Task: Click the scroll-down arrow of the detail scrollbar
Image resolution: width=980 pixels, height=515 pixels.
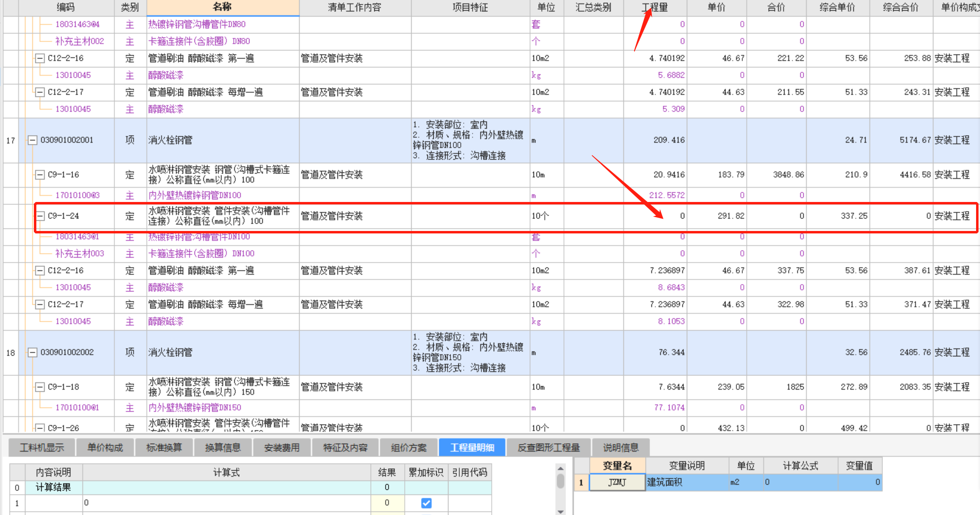Action: point(560,512)
